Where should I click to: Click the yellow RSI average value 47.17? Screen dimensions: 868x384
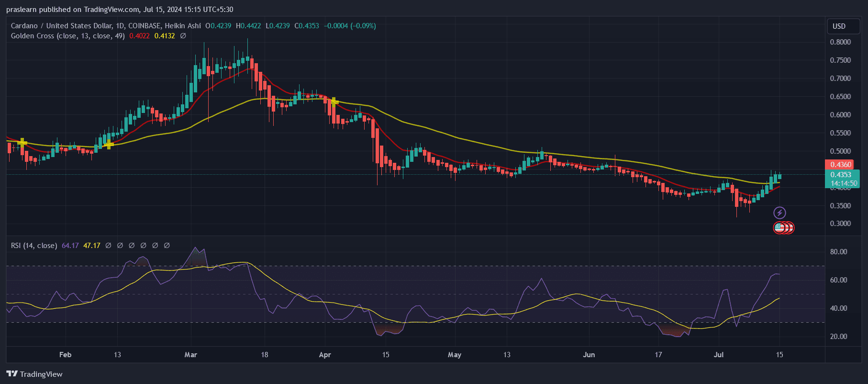pos(92,246)
